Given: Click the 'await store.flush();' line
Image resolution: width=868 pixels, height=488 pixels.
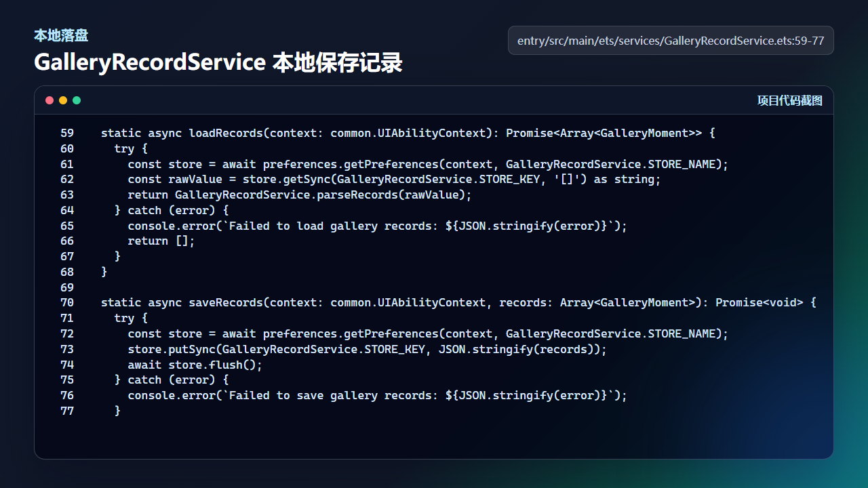Looking at the screenshot, I should 195,365.
